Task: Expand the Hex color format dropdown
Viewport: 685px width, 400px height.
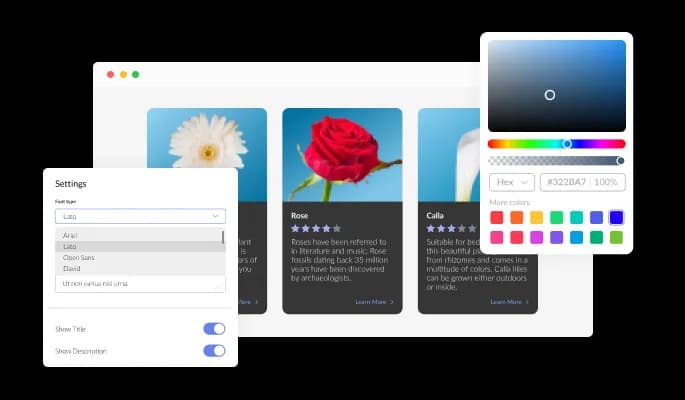Action: (x=511, y=182)
